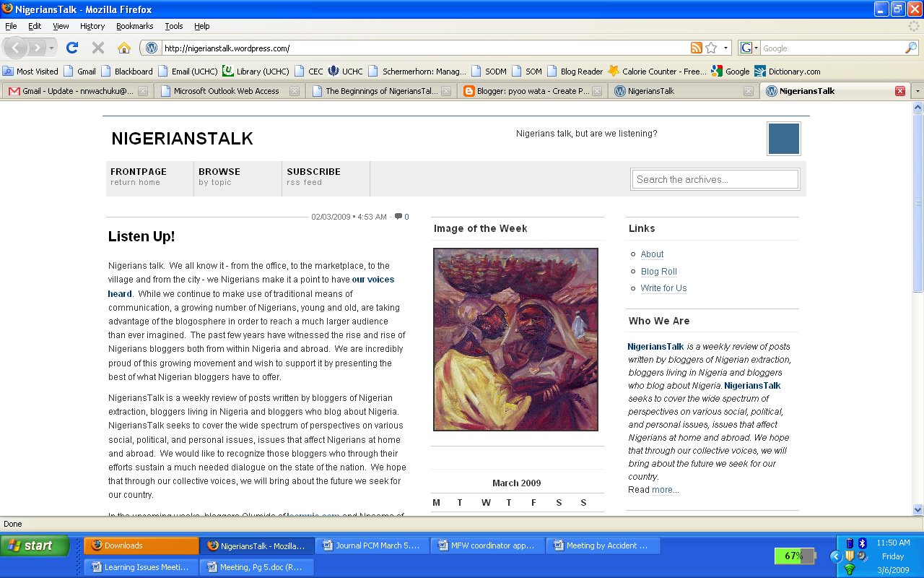Open the Most Visited bookmarks folder
Image resolution: width=924 pixels, height=578 pixels.
30,72
